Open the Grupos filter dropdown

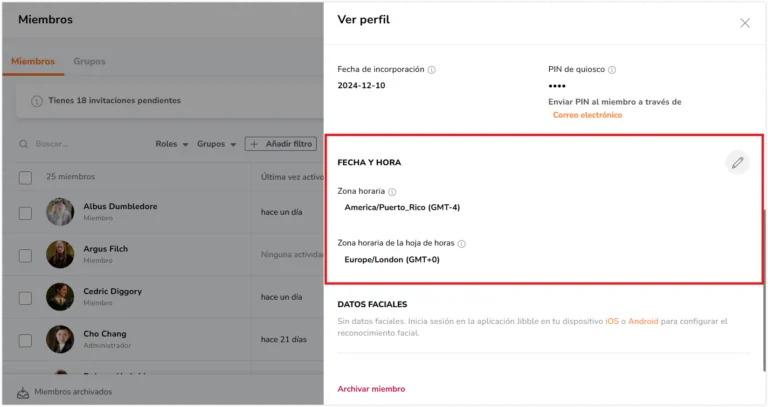(216, 144)
